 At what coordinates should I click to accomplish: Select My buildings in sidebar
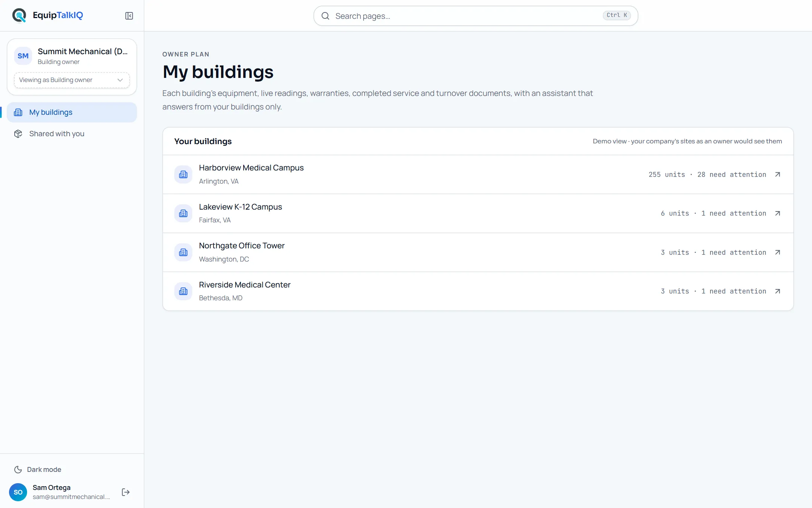(x=72, y=112)
